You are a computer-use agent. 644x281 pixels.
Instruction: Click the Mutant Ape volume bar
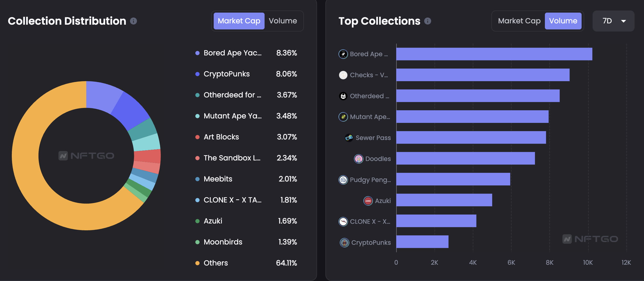(472, 117)
